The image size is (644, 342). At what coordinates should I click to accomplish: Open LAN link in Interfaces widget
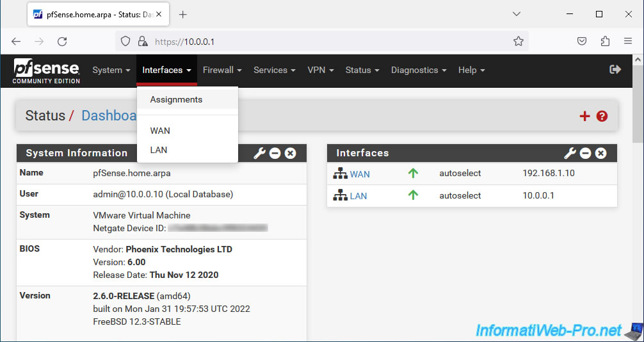358,196
